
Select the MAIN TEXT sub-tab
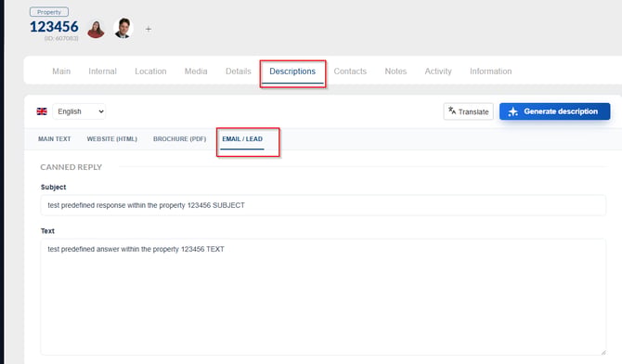pyautogui.click(x=55, y=139)
